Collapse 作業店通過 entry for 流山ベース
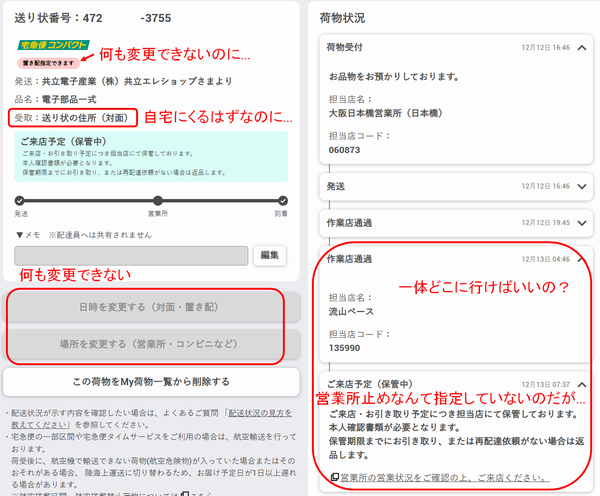Image resolution: width=600 pixels, height=496 pixels. coord(581,260)
